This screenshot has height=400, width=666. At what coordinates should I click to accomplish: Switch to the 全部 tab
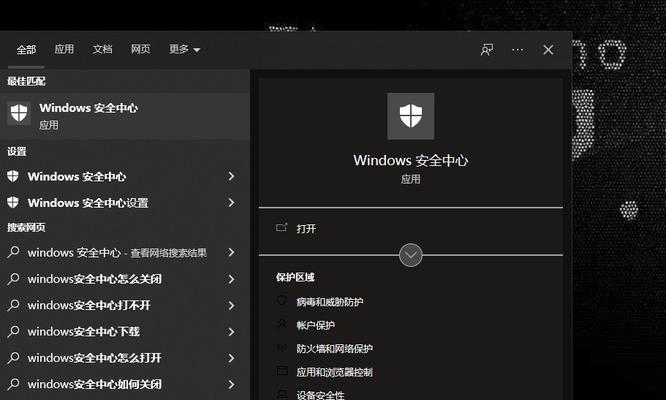coord(26,50)
